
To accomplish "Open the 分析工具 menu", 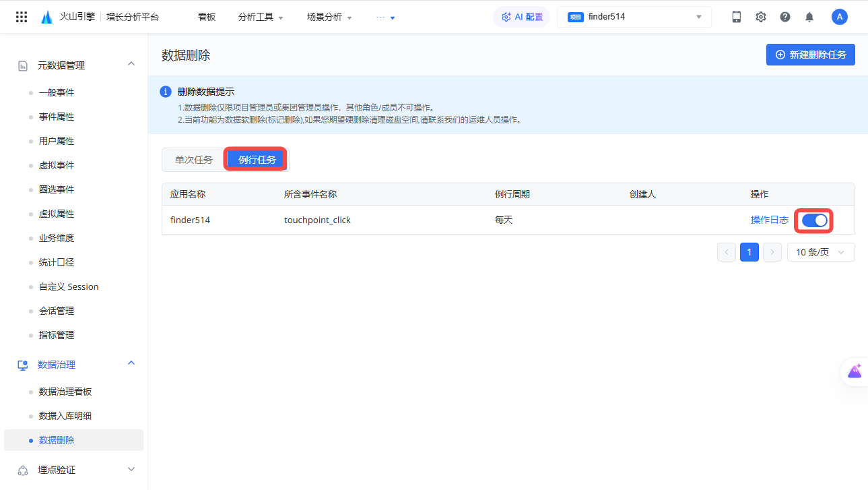I will pyautogui.click(x=260, y=18).
